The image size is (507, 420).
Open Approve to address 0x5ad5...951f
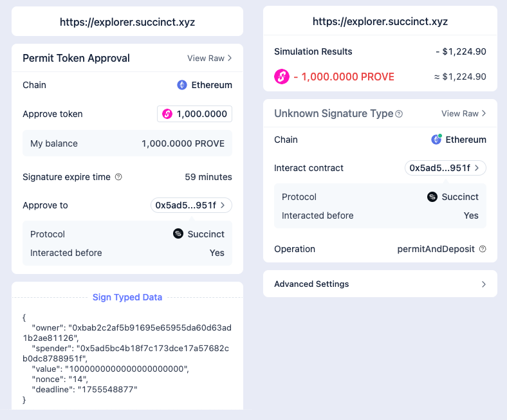click(x=191, y=205)
